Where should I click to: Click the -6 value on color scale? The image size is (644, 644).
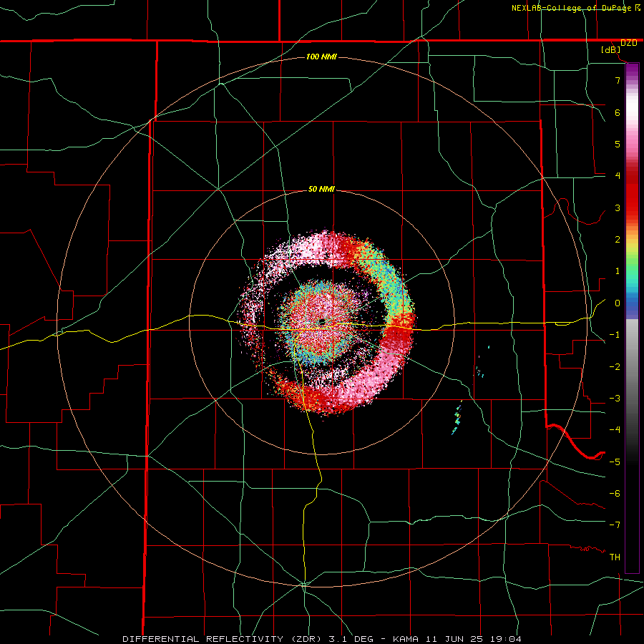615,494
